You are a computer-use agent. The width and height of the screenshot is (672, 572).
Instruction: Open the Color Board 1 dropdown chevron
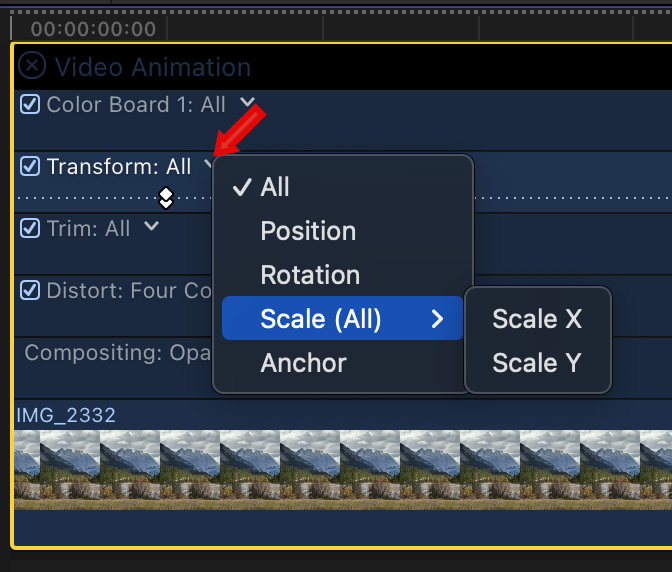click(x=247, y=103)
